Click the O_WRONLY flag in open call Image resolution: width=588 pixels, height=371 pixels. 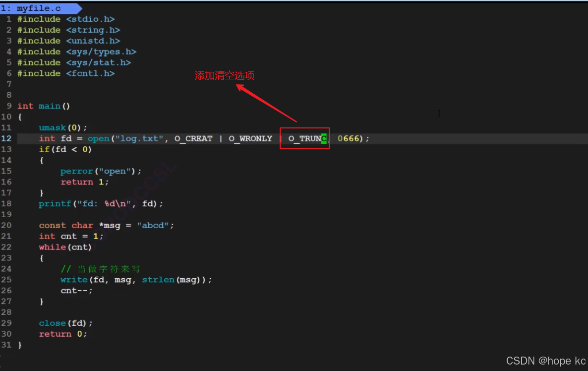click(250, 139)
